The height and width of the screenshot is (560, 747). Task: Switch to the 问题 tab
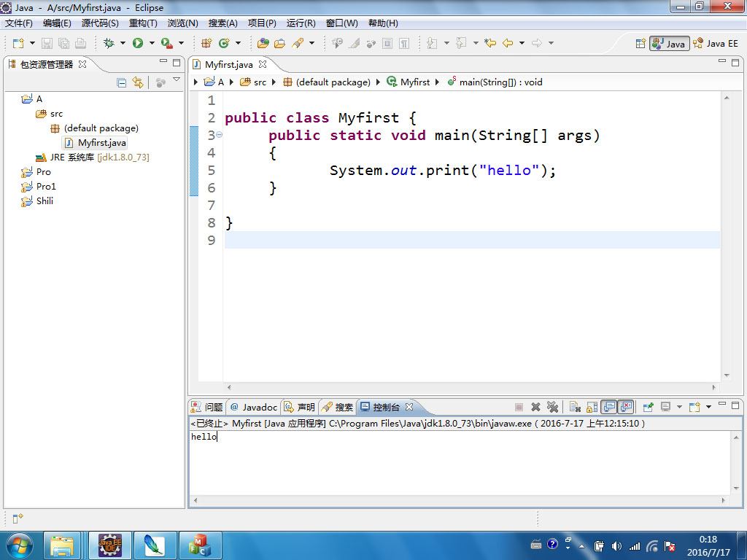point(208,407)
